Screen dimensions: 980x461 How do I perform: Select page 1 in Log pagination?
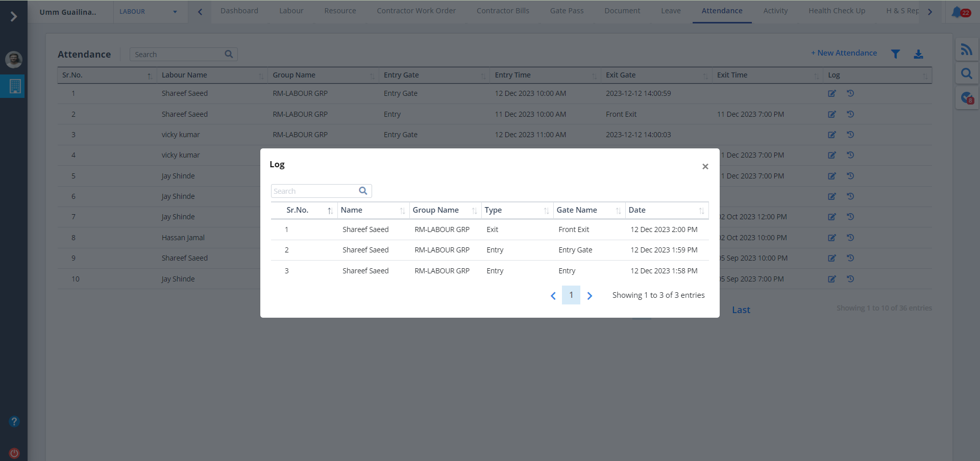[x=571, y=295]
